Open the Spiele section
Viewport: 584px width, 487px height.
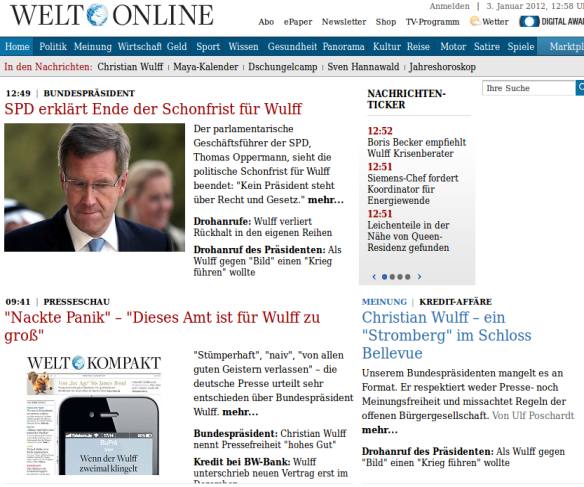(521, 47)
